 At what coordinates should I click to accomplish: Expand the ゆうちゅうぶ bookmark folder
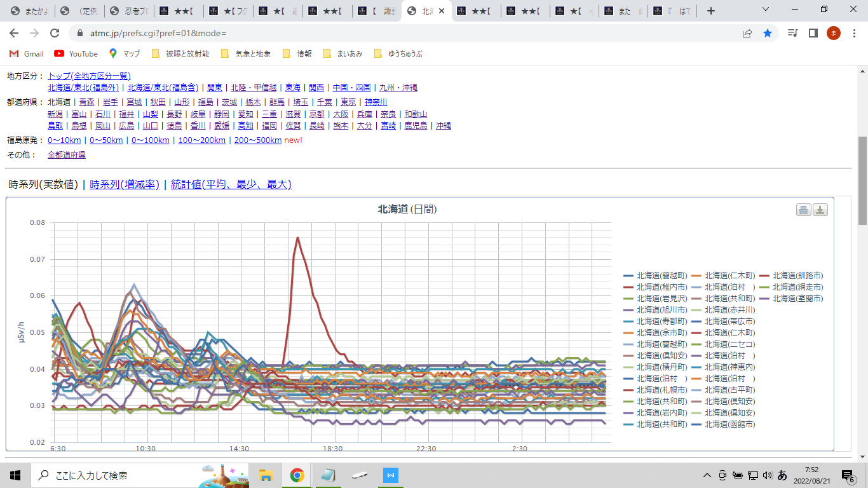click(x=398, y=54)
